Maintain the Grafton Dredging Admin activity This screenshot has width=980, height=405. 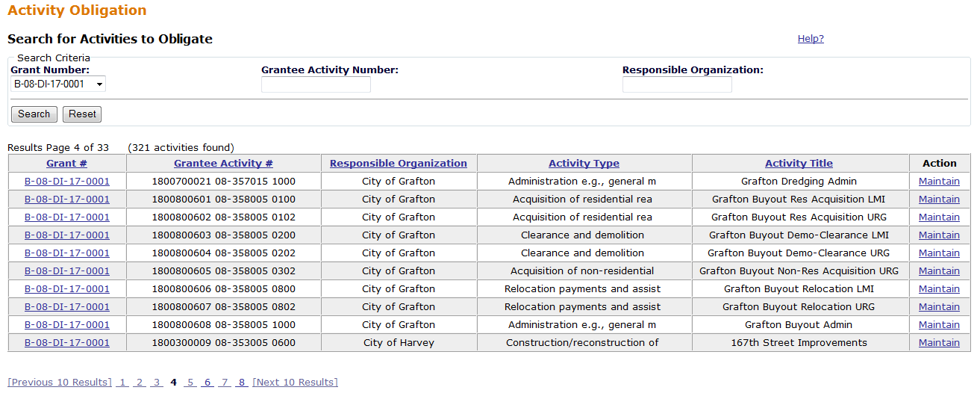(x=939, y=182)
